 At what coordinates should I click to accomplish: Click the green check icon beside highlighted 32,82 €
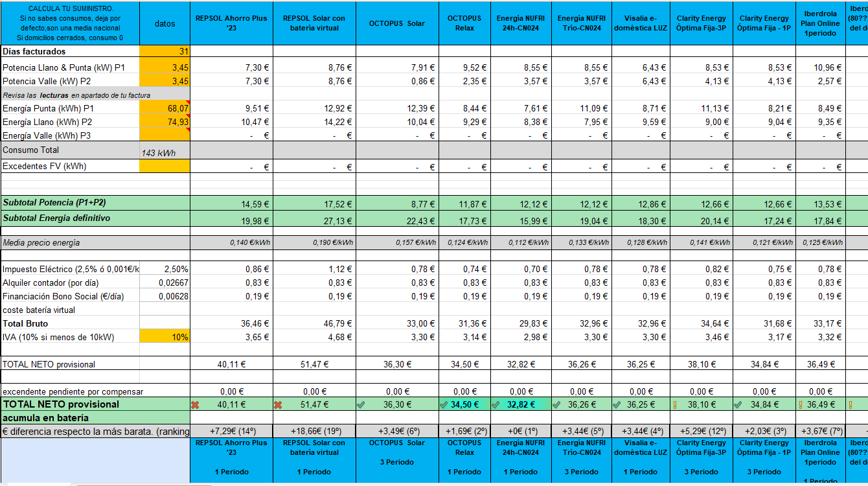496,404
